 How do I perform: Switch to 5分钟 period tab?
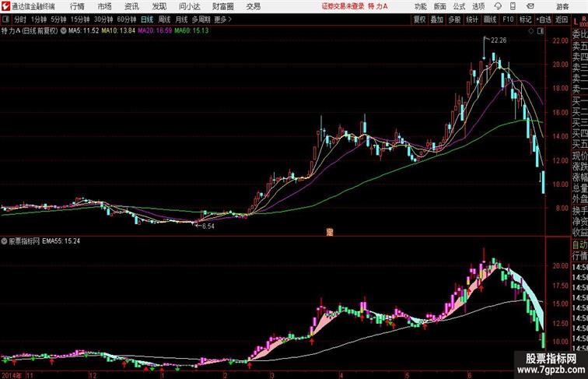pos(58,19)
